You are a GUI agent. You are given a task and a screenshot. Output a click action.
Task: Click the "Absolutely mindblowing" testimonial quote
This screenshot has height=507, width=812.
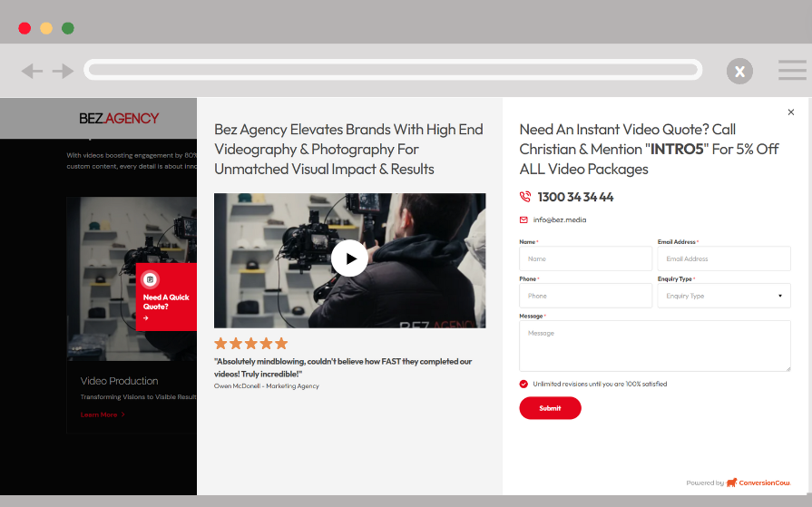(343, 367)
